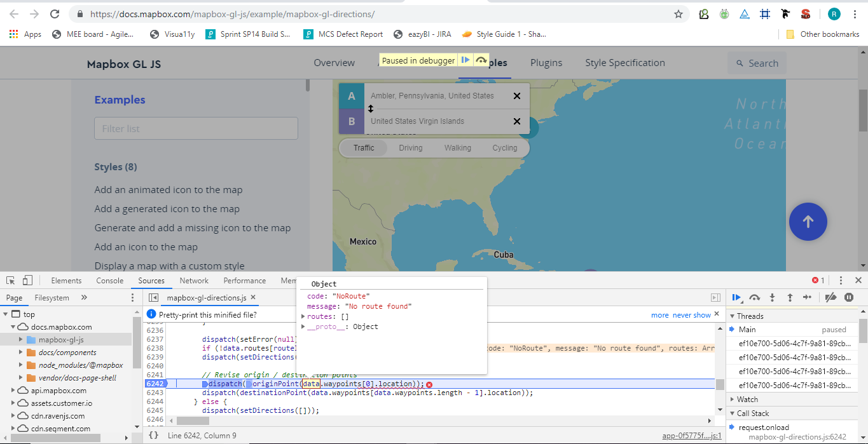This screenshot has width=868, height=444.
Task: Show more navigator tabs chevron
Action: click(84, 297)
